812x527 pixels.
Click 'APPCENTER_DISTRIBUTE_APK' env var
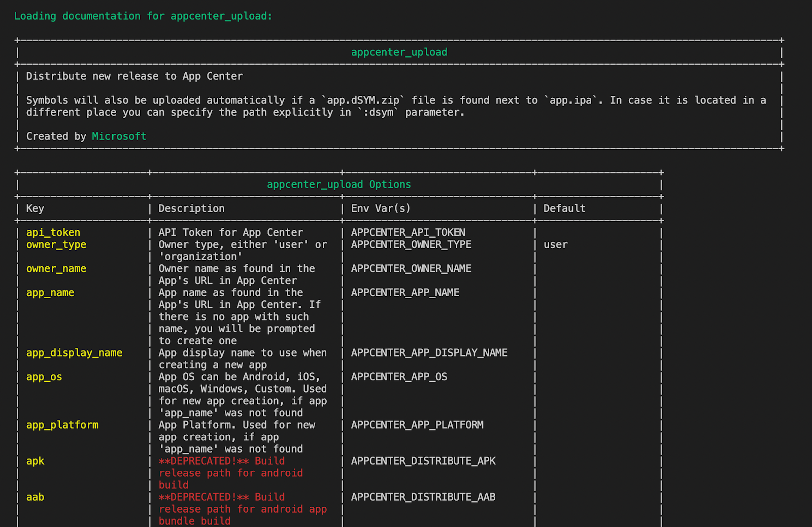423,462
